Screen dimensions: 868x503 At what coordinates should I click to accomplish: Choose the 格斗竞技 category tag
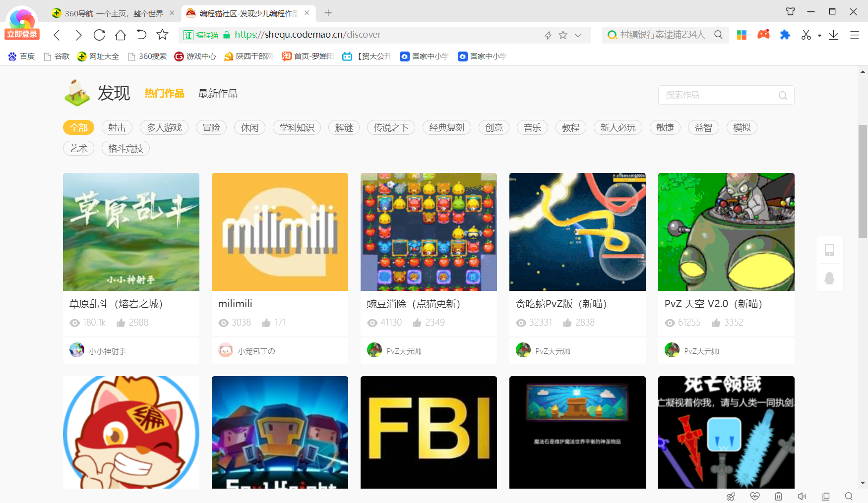(125, 149)
